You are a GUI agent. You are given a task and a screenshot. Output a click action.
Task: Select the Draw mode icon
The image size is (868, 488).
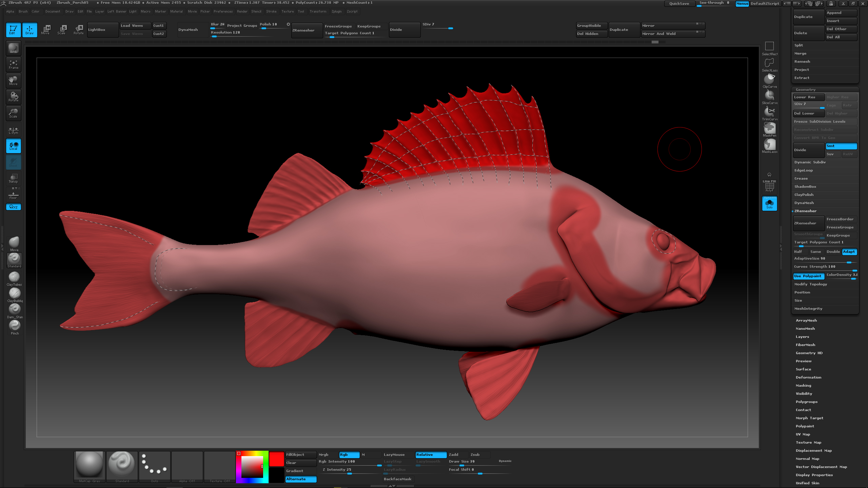(x=29, y=29)
